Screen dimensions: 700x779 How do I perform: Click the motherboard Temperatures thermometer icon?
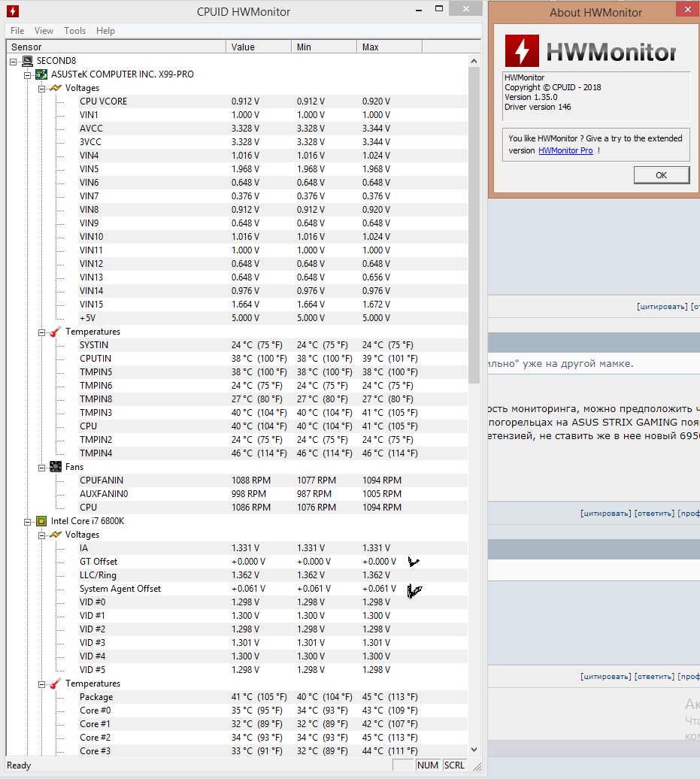pos(56,332)
